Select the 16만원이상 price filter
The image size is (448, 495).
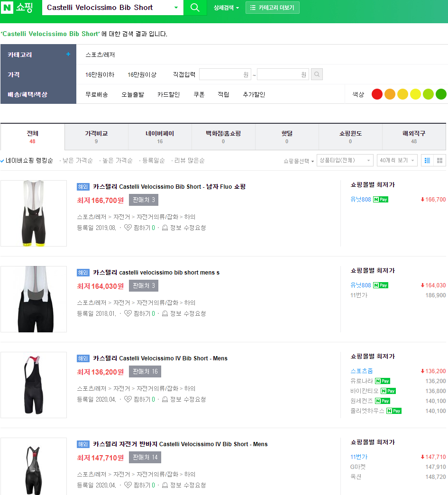(142, 74)
